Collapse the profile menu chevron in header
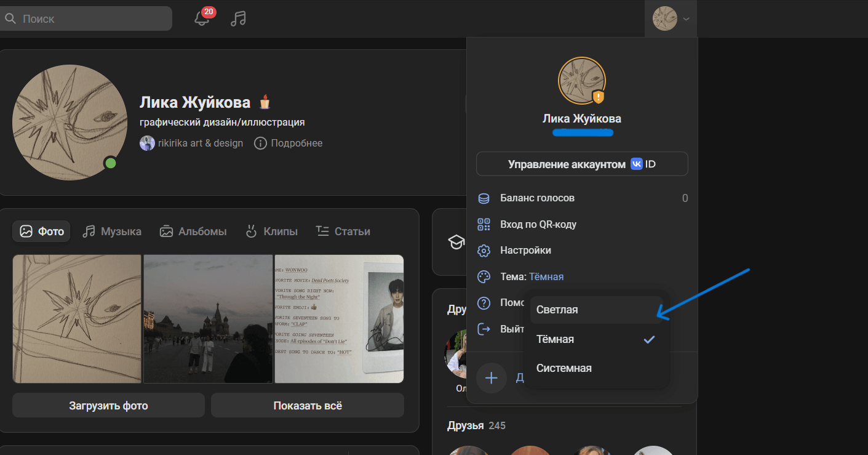The height and width of the screenshot is (455, 868). tap(687, 19)
